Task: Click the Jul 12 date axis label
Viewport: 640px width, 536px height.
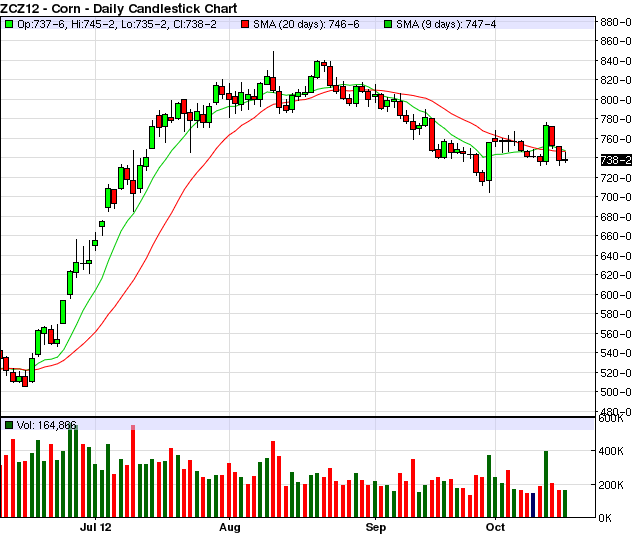Action: click(x=96, y=527)
